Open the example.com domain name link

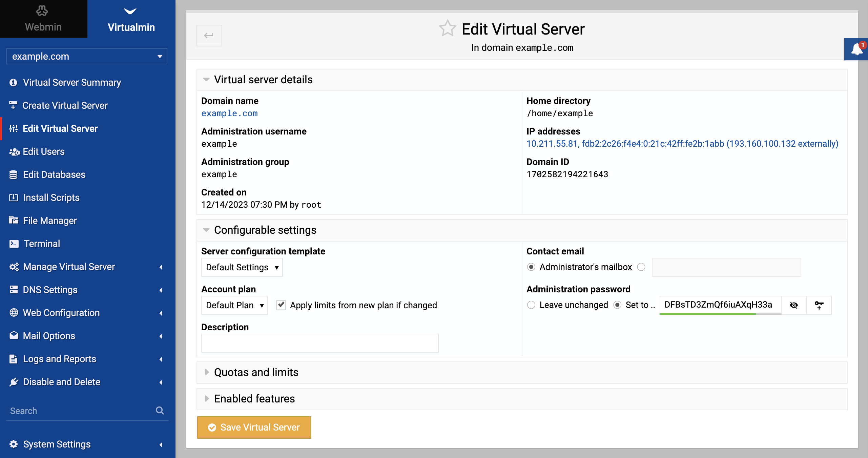[x=229, y=113]
